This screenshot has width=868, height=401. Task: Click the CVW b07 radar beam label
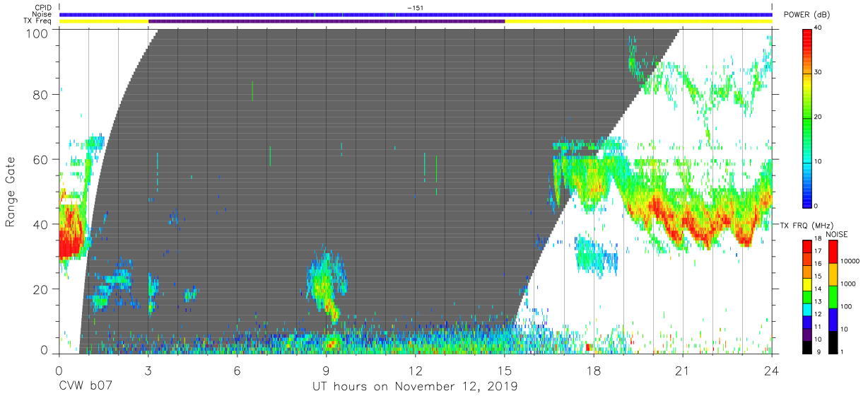(85, 386)
